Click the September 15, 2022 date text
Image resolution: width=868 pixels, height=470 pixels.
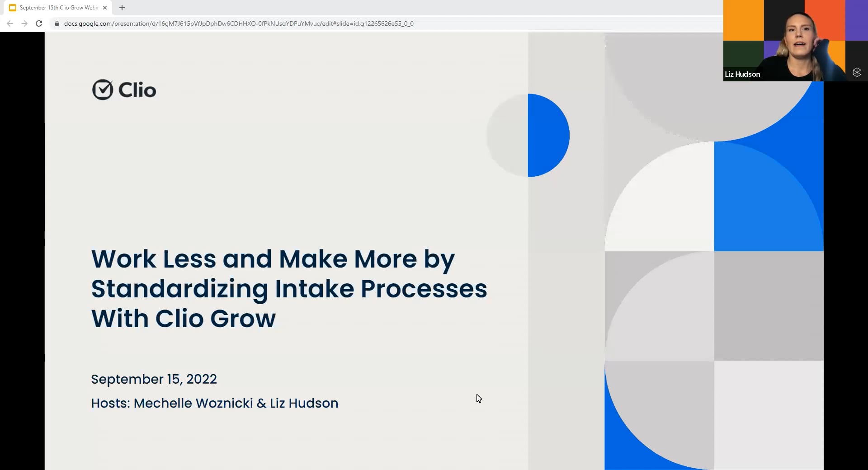pyautogui.click(x=154, y=379)
